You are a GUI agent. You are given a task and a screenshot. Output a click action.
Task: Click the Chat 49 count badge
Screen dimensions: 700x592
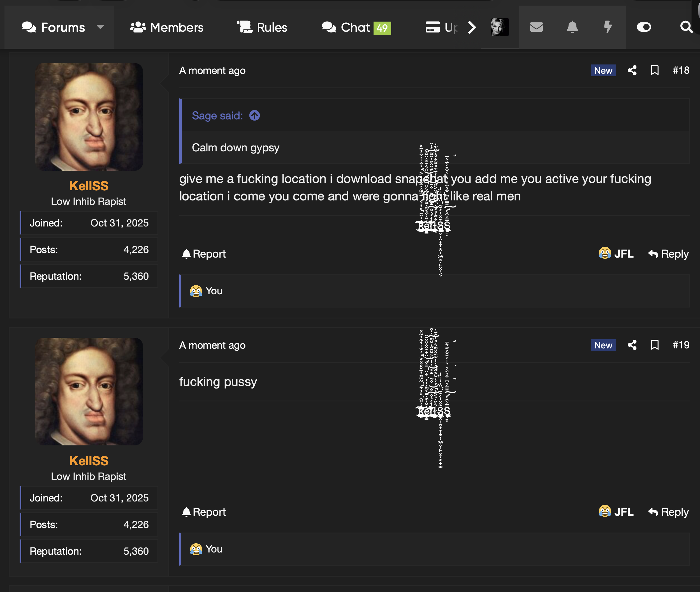[x=382, y=28]
